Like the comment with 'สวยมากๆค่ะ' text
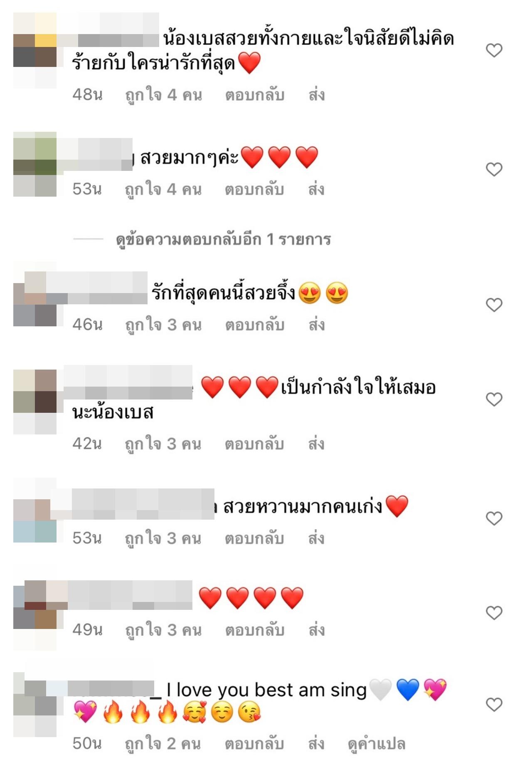Image resolution: width=532 pixels, height=762 pixels. (494, 169)
